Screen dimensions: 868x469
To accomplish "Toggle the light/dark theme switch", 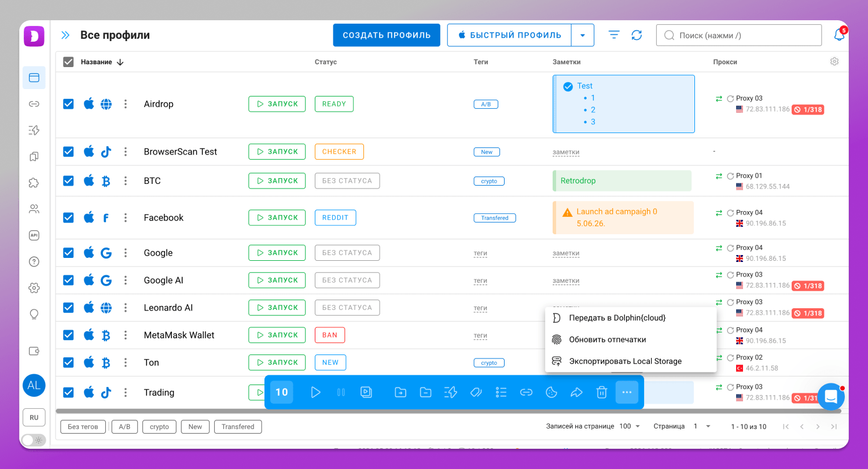I will (x=34, y=440).
